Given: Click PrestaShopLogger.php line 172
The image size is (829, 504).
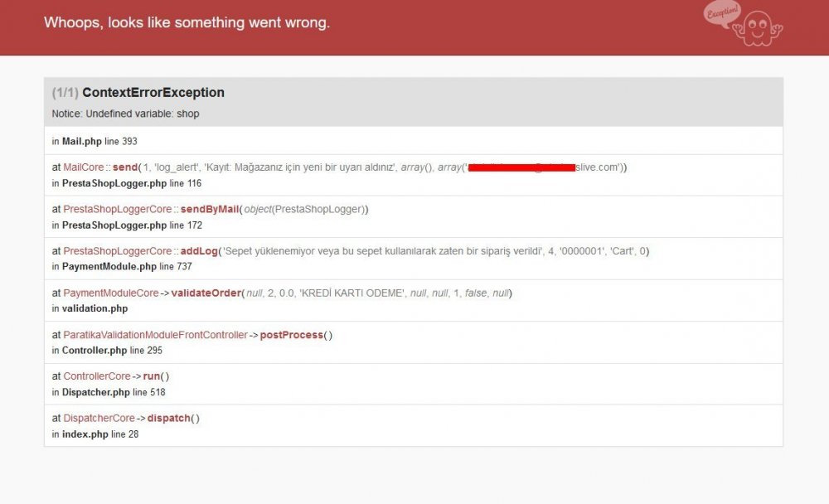Looking at the screenshot, I should (x=126, y=225).
